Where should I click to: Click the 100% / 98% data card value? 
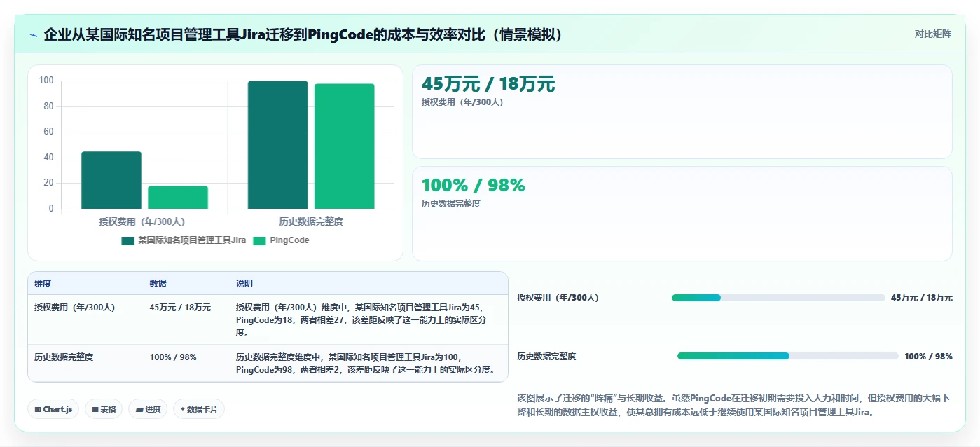(x=473, y=186)
